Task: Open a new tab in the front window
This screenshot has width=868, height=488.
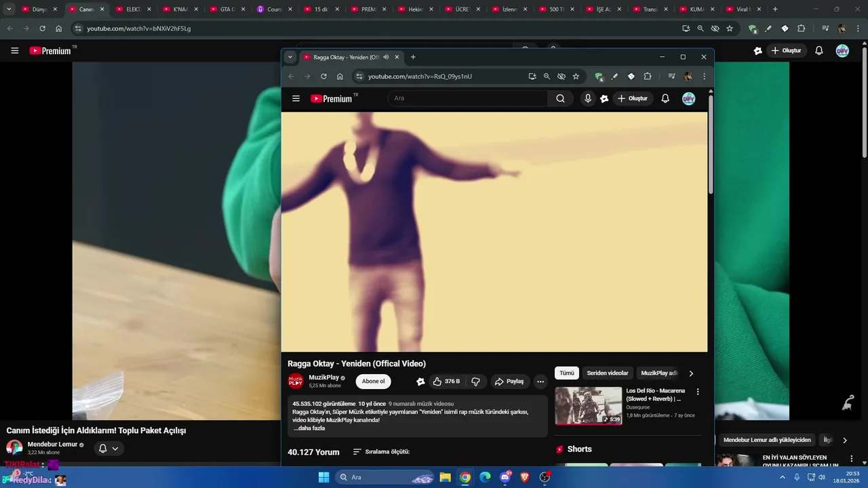Action: [x=413, y=57]
